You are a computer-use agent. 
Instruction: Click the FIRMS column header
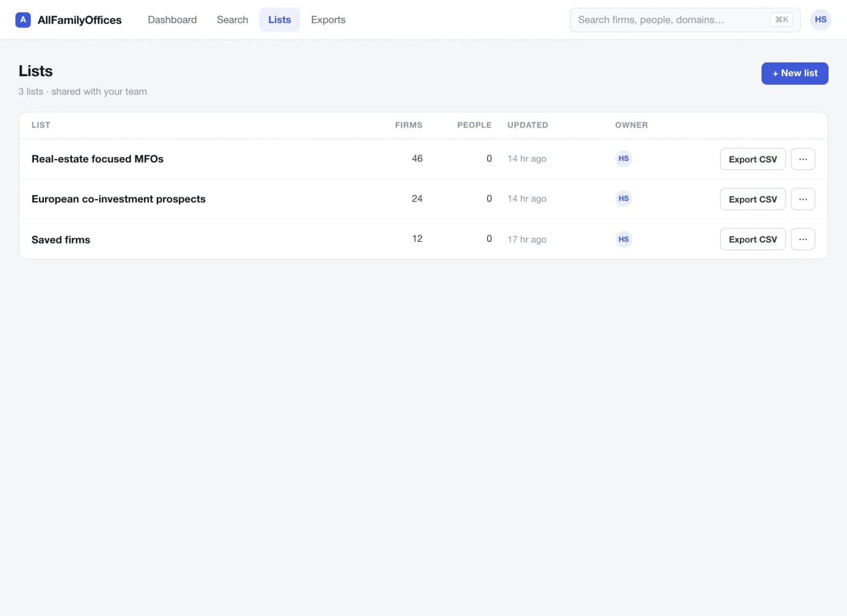tap(409, 125)
